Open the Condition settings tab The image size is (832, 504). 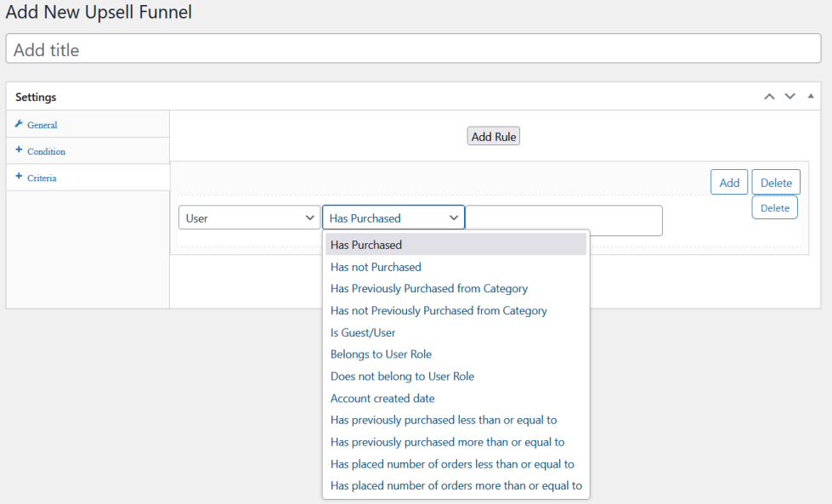(x=46, y=151)
